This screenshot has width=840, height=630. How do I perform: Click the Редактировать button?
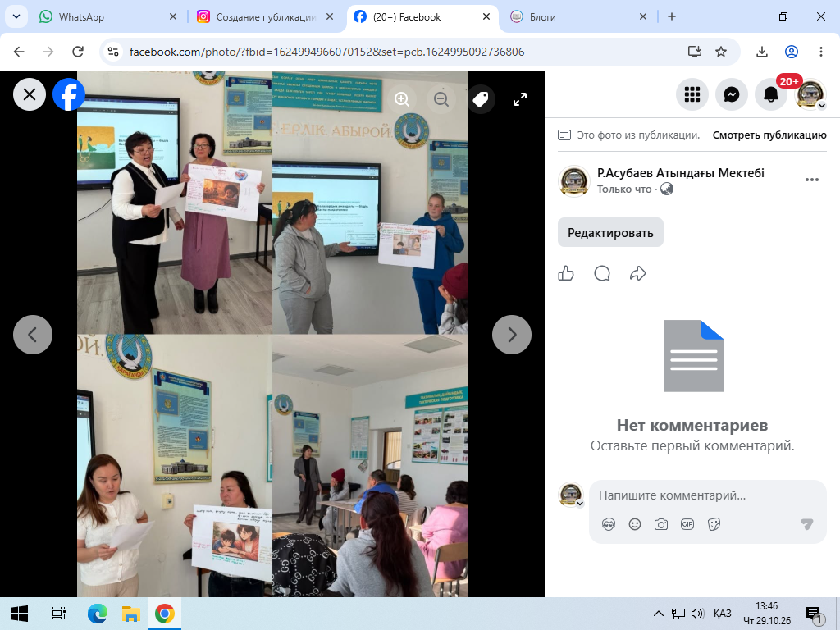click(x=610, y=232)
